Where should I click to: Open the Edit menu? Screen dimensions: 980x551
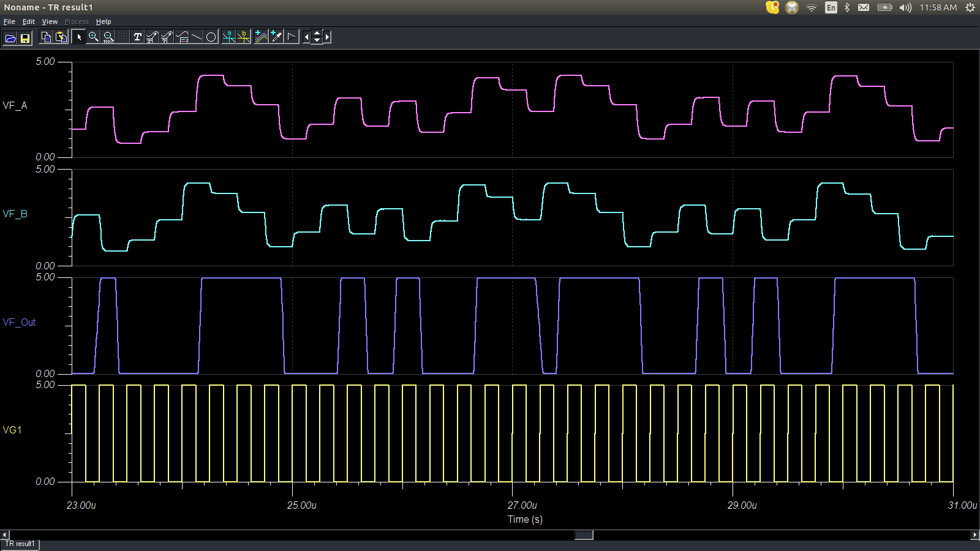coord(28,21)
